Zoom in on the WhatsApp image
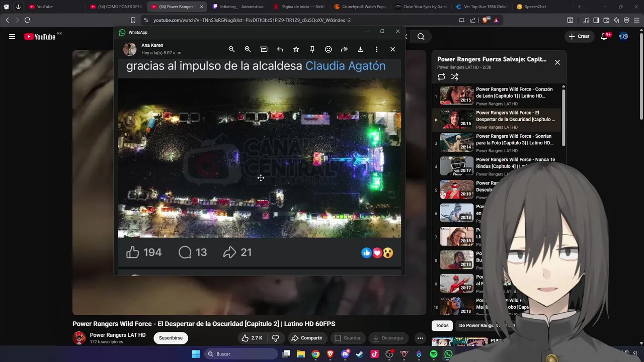Viewport: 644px width, 362px height. (248, 49)
